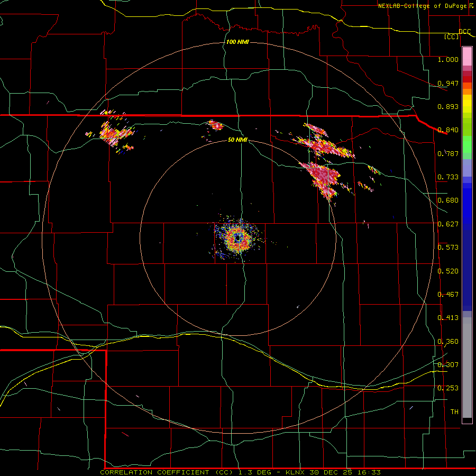
Task: Select the 0.893 scale value
Action: pos(448,106)
